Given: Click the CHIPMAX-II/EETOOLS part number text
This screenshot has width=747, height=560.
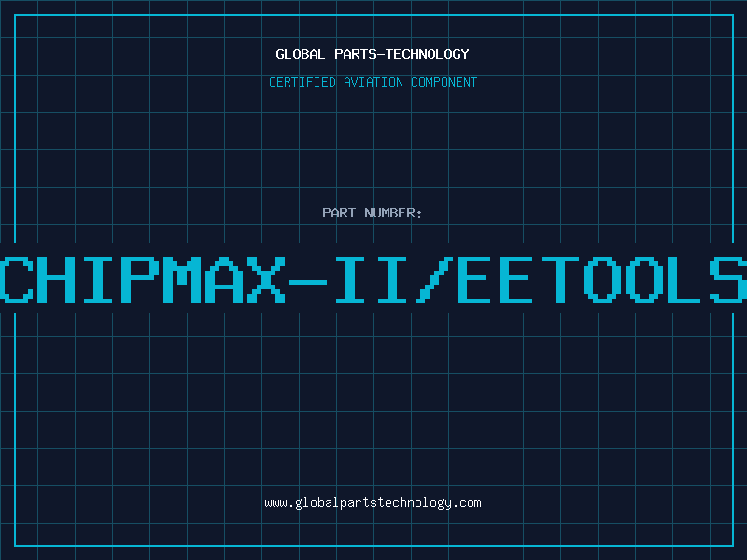Looking at the screenshot, I should click(x=373, y=280).
